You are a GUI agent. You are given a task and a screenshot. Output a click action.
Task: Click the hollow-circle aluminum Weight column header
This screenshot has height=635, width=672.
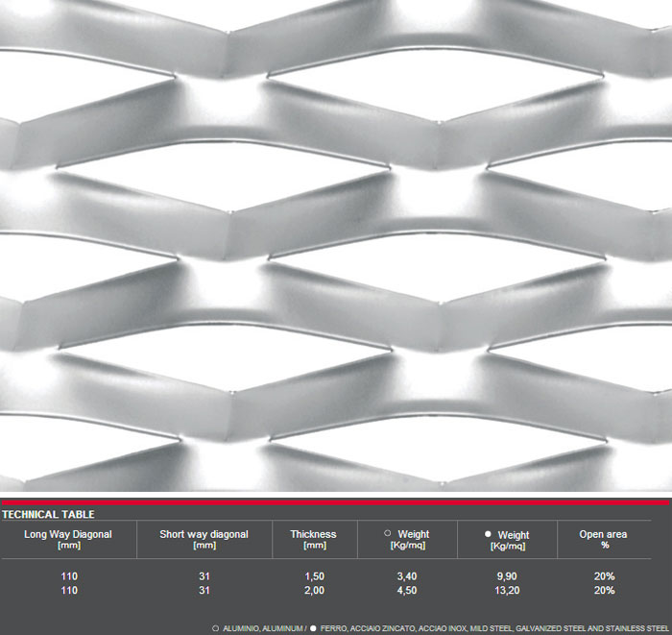point(407,539)
